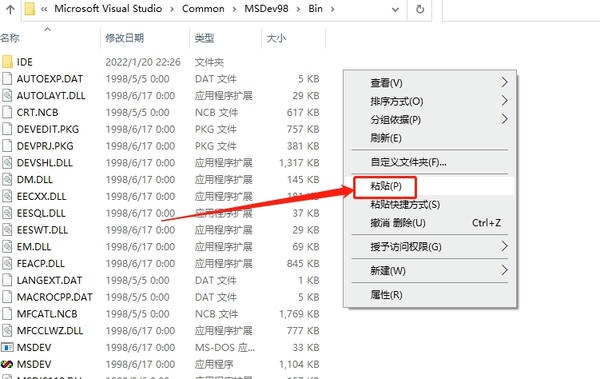
Task: Click the DEVPRJ.PKG file icon
Action: (7, 146)
